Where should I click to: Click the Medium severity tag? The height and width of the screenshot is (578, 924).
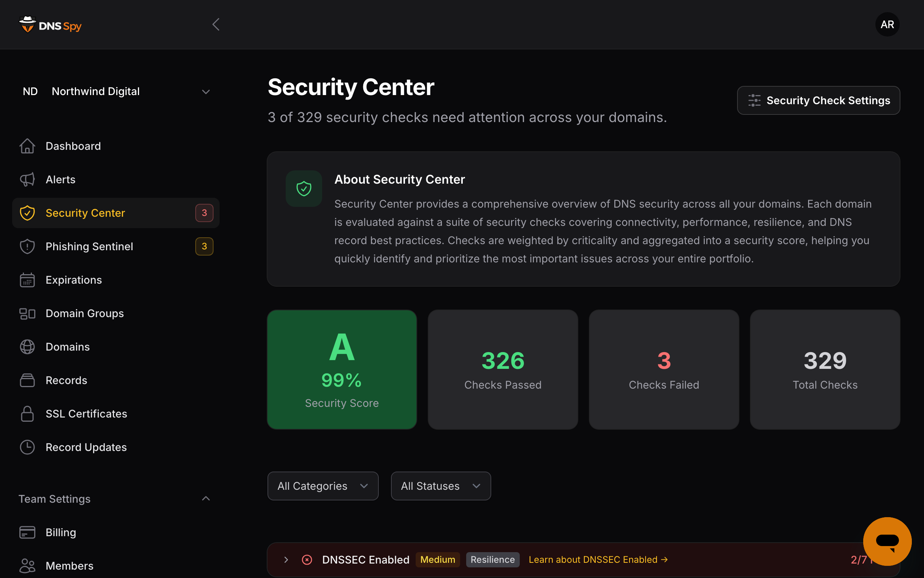tap(438, 560)
